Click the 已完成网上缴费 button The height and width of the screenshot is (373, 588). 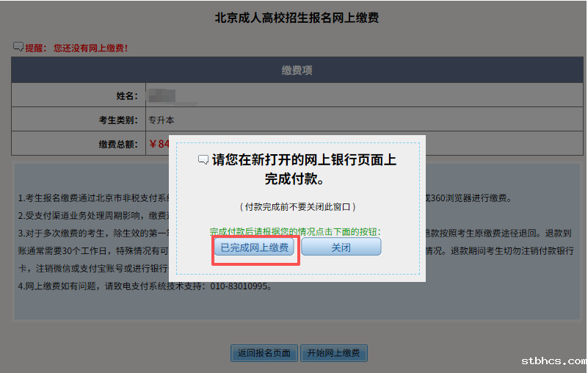(x=255, y=247)
